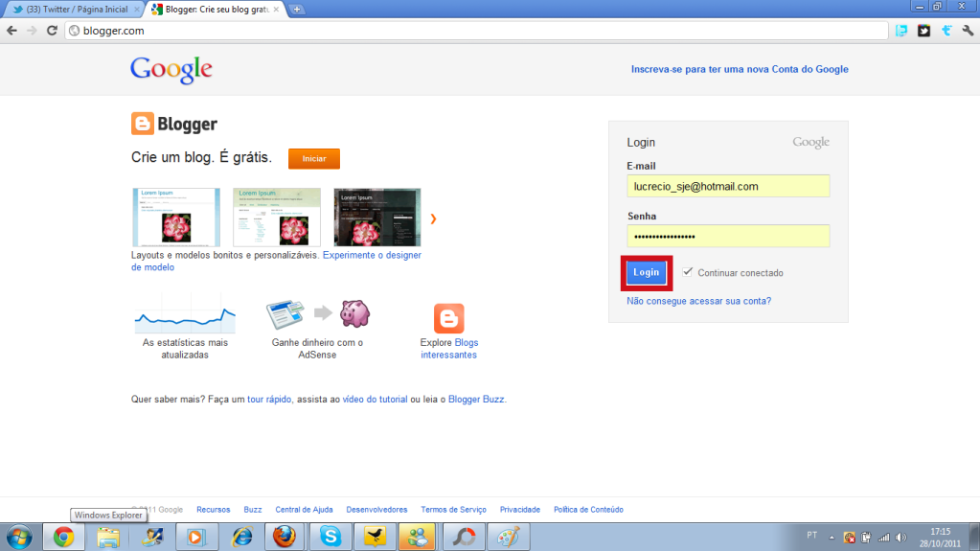
Task: Go back with the browser back arrow
Action: pos(11,31)
